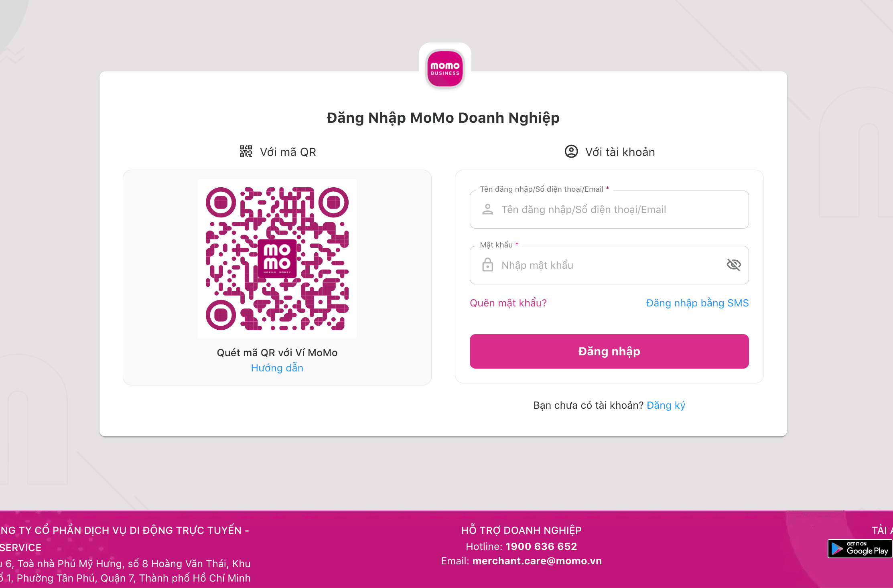Click the QR code image
Screen dimensions: 893x588
coord(277,259)
